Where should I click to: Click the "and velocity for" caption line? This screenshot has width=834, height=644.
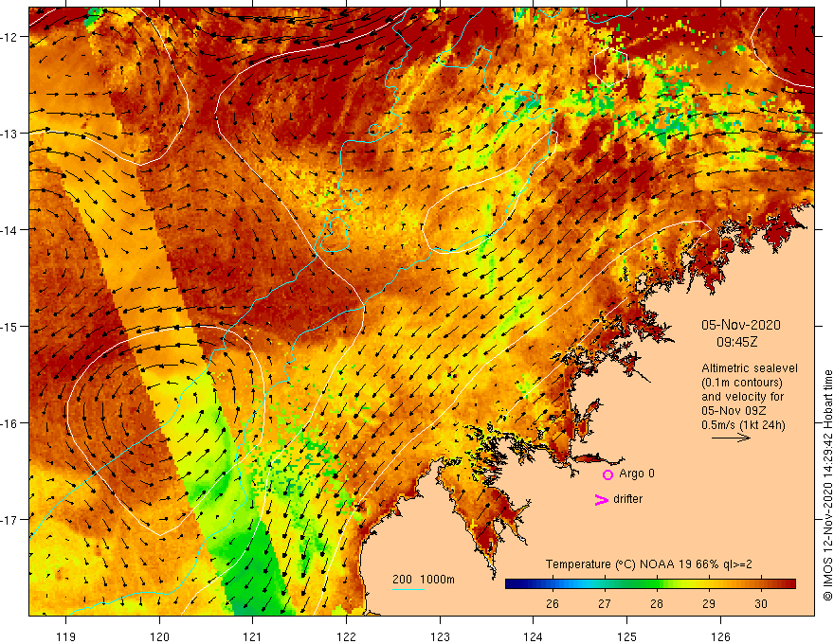pyautogui.click(x=742, y=397)
